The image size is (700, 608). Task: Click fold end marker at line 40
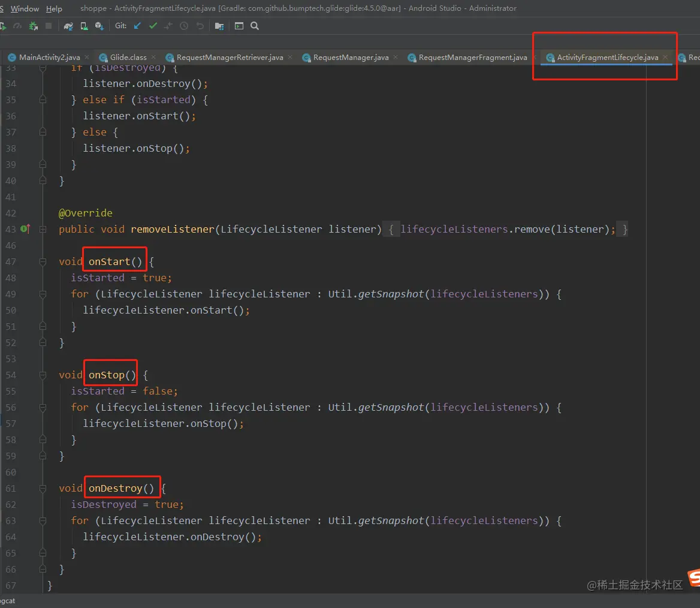(x=43, y=180)
